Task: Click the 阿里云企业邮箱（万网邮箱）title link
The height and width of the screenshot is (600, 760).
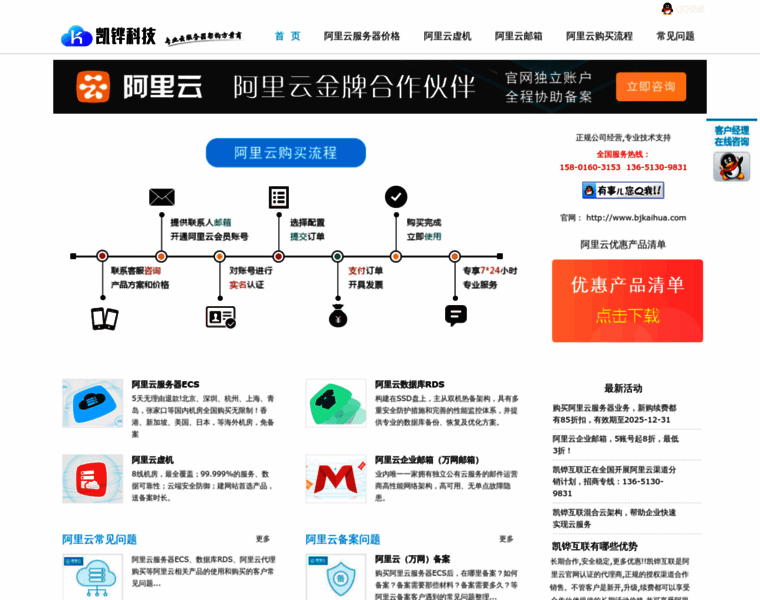Action: [x=427, y=459]
